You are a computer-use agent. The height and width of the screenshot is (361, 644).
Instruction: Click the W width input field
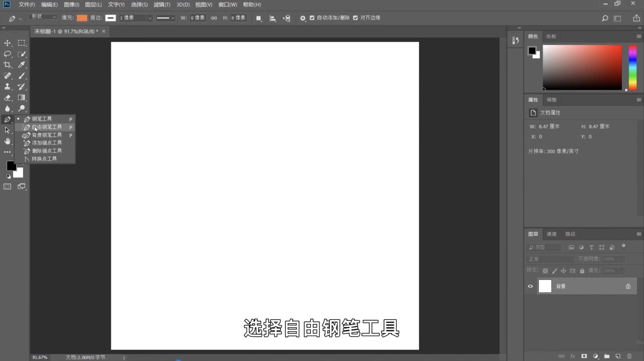point(197,18)
